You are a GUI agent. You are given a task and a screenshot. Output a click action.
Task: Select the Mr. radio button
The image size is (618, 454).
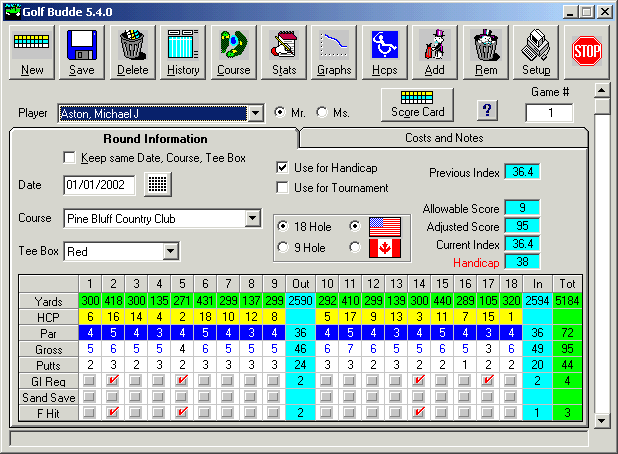[x=280, y=112]
